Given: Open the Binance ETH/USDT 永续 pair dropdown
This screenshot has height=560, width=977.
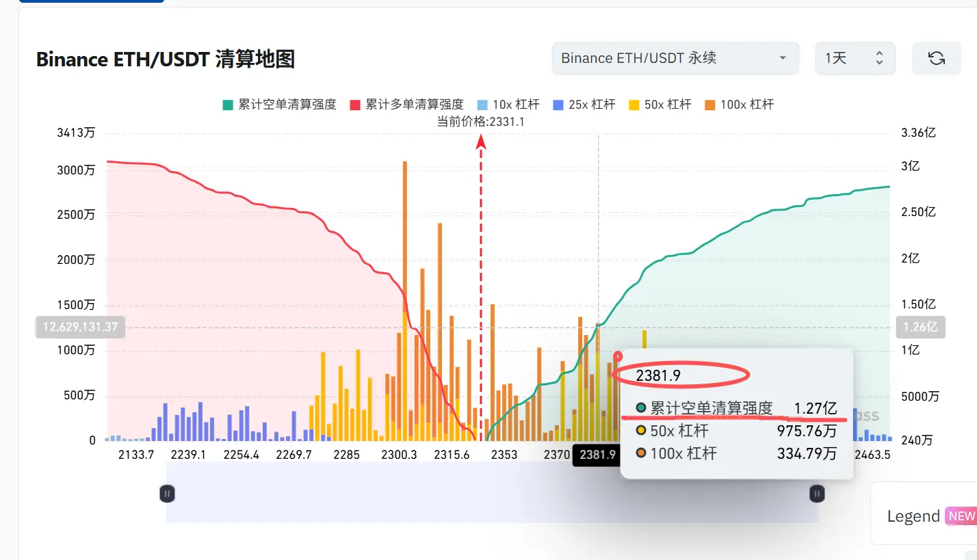Looking at the screenshot, I should tap(675, 58).
